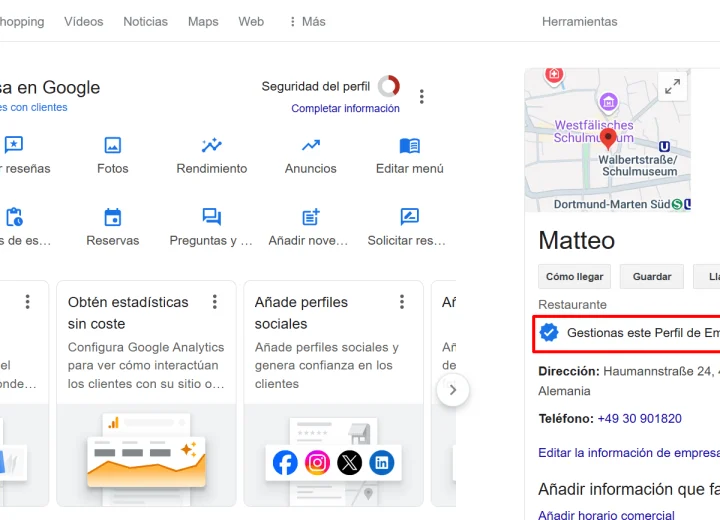Open the Añade perfiles sociales card
This screenshot has width=720, height=520.
333,394
